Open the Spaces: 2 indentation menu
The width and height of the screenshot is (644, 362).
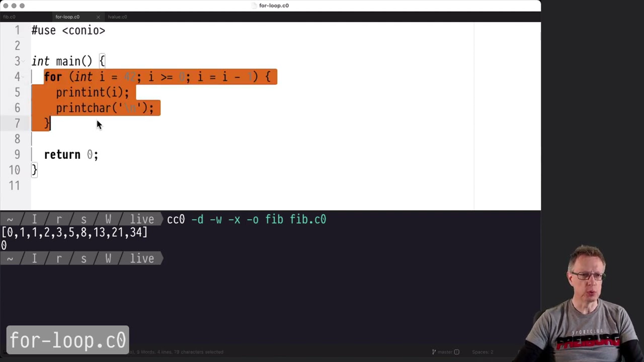(482, 352)
